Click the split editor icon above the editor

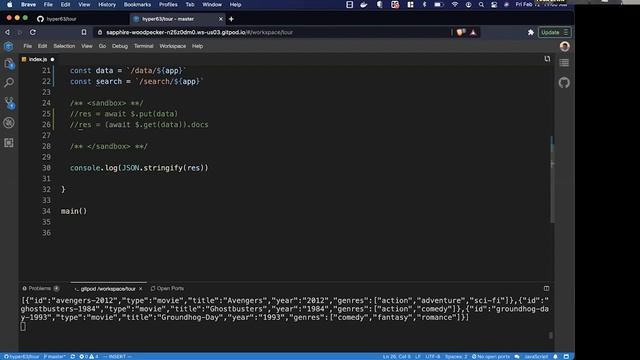547,59
